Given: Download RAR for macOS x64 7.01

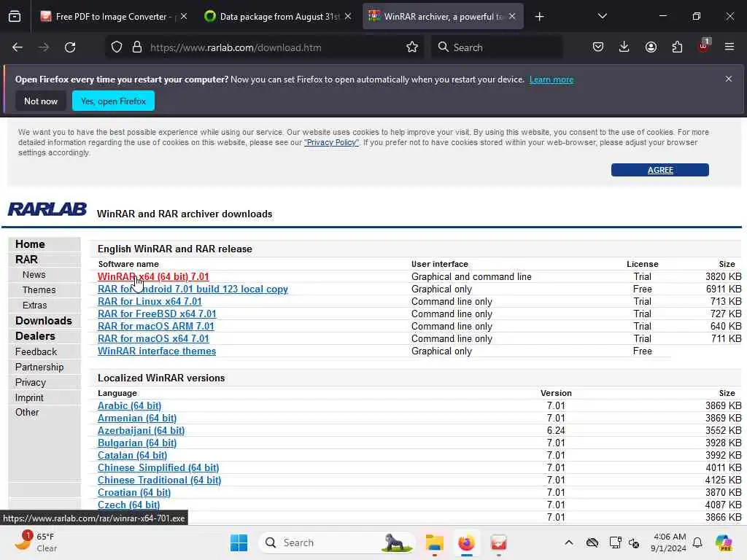Looking at the screenshot, I should [153, 338].
